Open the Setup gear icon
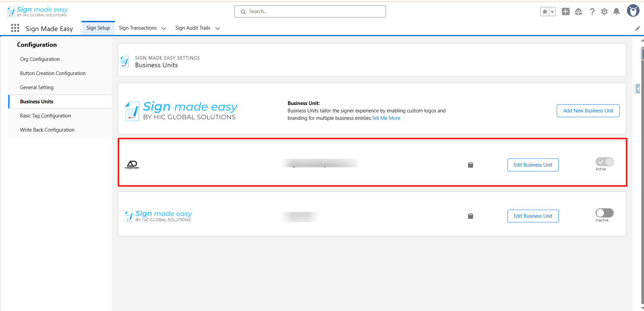 click(x=604, y=12)
